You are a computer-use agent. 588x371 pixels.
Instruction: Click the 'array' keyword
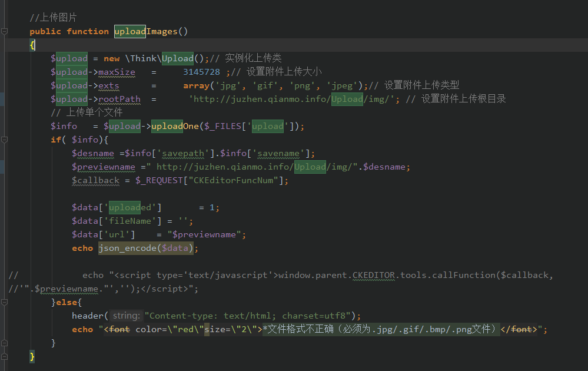196,85
